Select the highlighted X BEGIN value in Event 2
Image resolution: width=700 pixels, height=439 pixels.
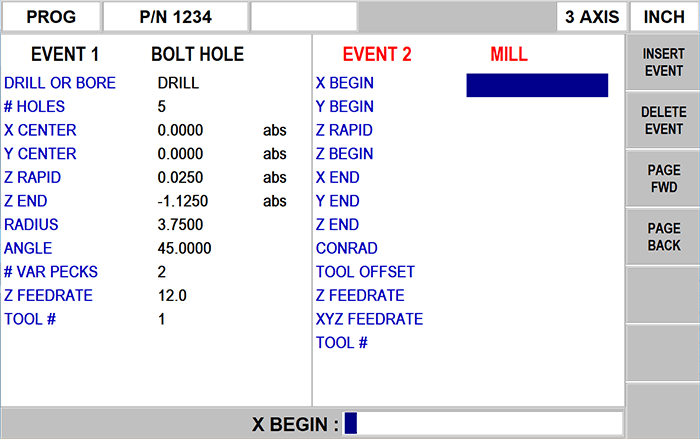tap(537, 85)
